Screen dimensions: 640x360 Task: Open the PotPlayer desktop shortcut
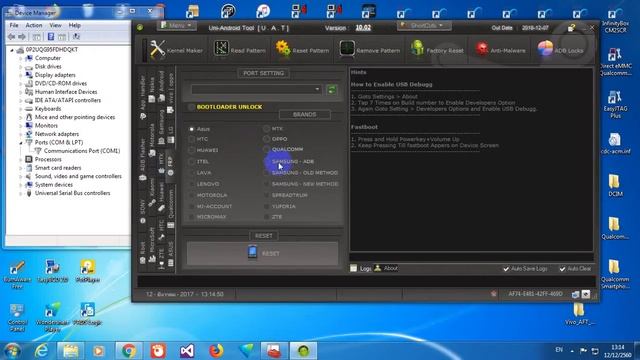click(88, 271)
